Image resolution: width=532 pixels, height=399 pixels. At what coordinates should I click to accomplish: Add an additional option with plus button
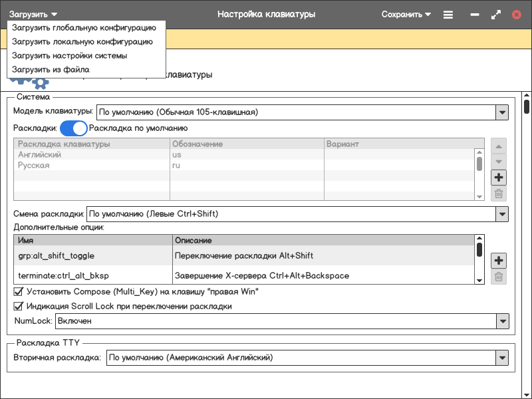point(498,261)
